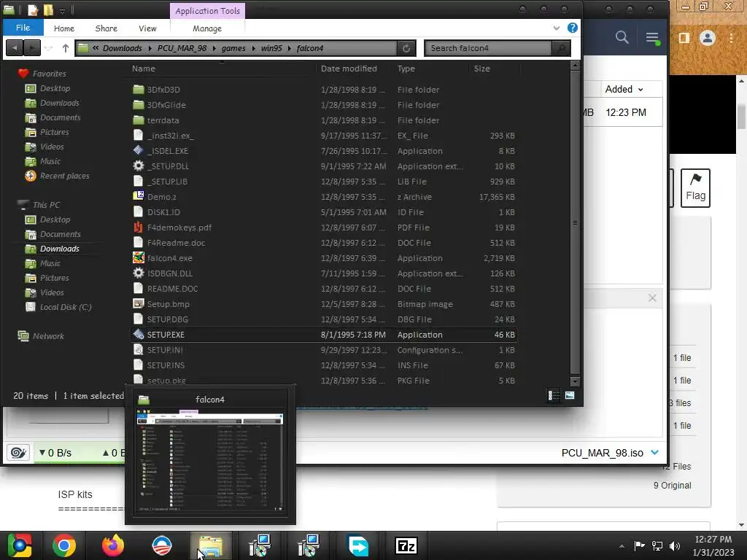The width and height of the screenshot is (747, 560).
Task: Open the dropdown arrow after win95 breadcrumb
Action: pos(289,48)
